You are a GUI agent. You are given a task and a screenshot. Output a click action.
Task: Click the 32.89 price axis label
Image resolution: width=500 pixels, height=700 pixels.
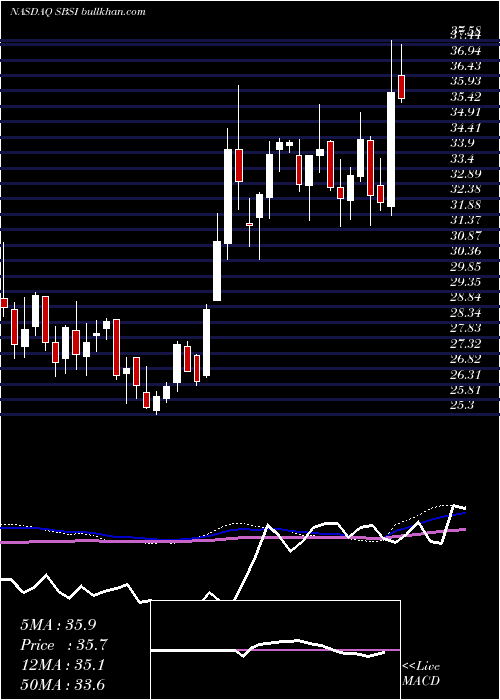coord(465,174)
